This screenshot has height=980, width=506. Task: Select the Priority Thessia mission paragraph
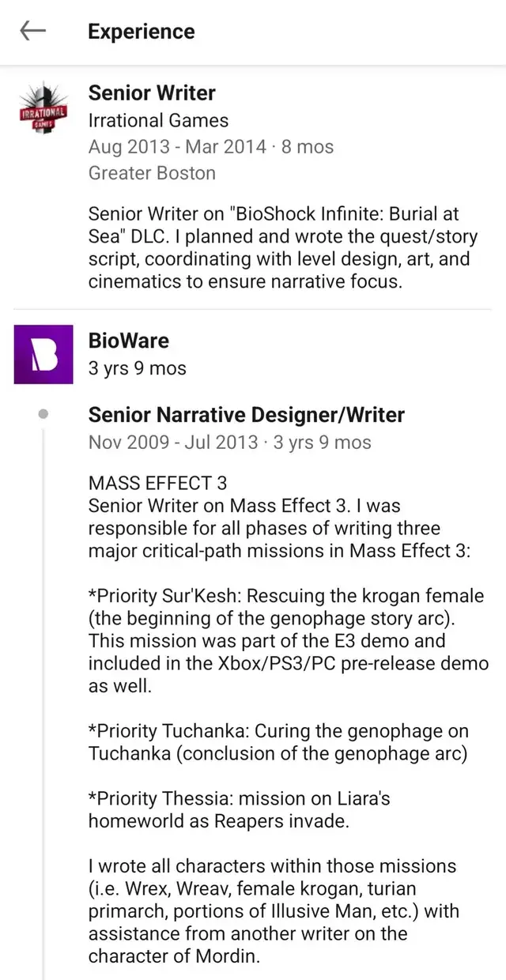[x=240, y=809]
